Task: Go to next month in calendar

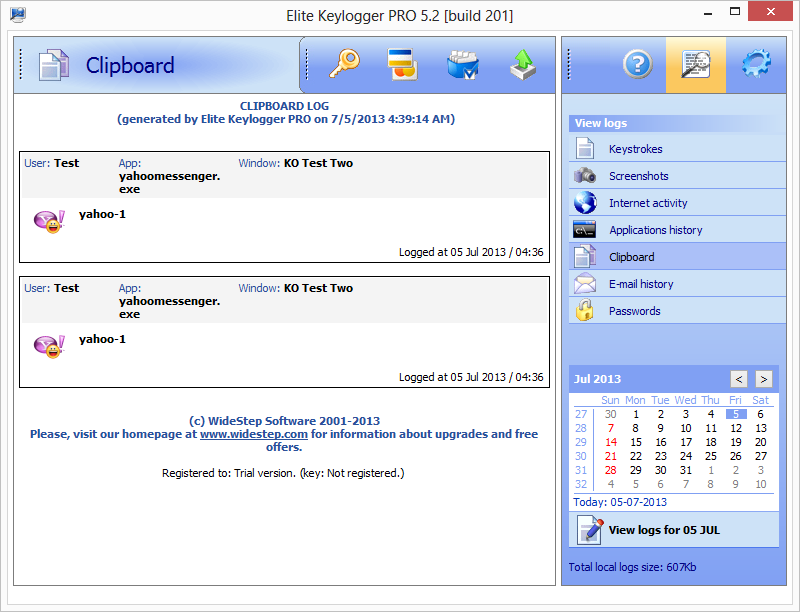Action: coord(763,379)
